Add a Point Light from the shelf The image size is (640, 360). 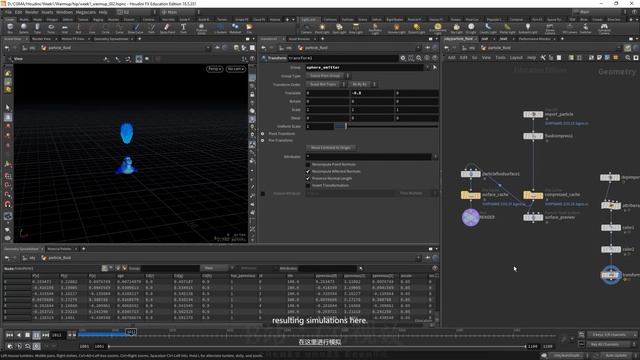click(x=322, y=29)
